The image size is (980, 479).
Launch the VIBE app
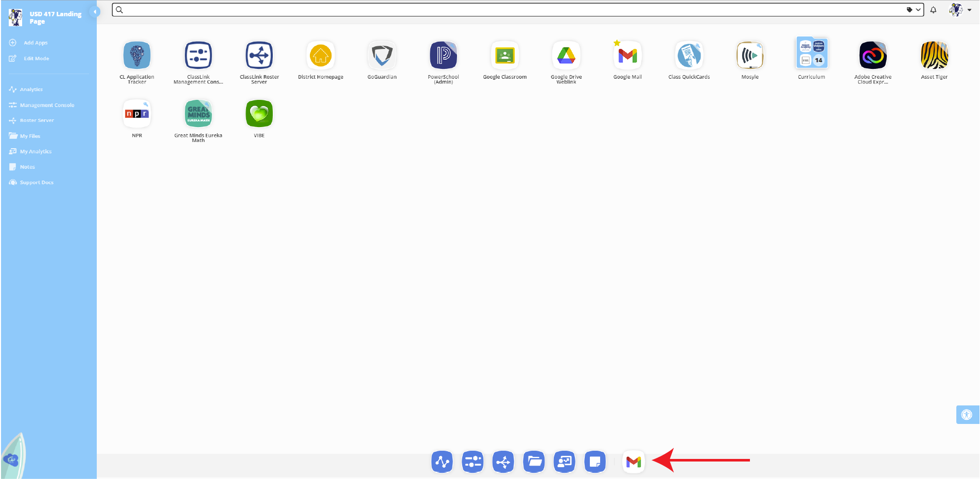[x=259, y=114]
